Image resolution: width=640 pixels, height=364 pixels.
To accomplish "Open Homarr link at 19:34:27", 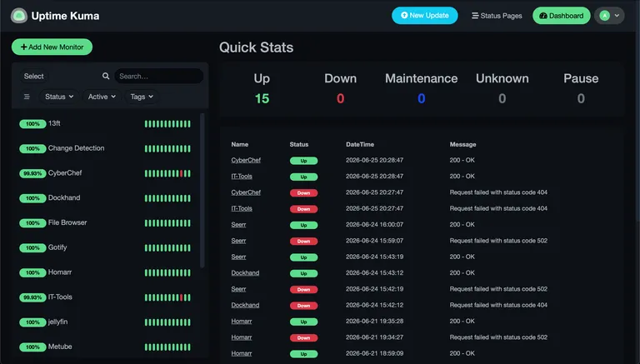I will [x=241, y=337].
